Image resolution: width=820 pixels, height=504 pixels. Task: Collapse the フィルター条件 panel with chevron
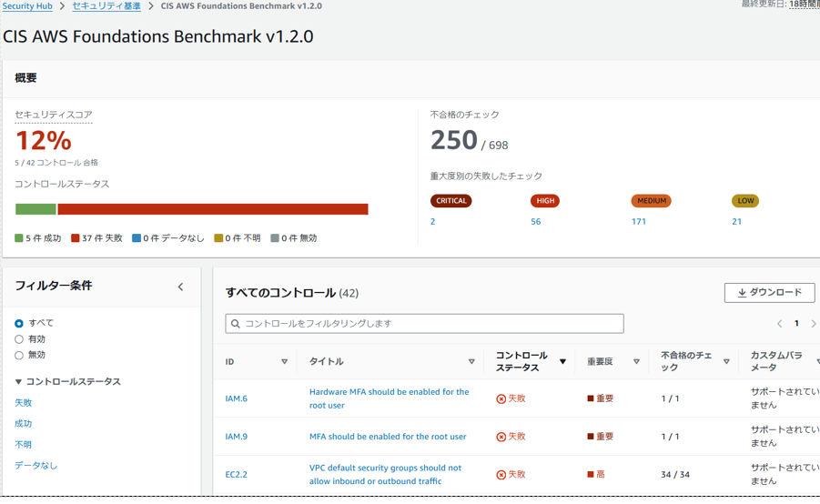(x=180, y=287)
